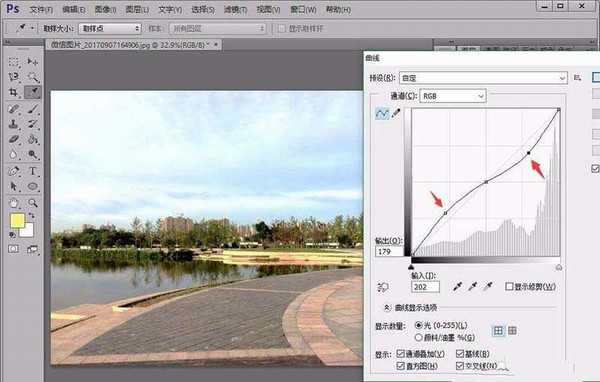Select the Healing Brush tool
This screenshot has width=600, height=382.
pos(14,109)
